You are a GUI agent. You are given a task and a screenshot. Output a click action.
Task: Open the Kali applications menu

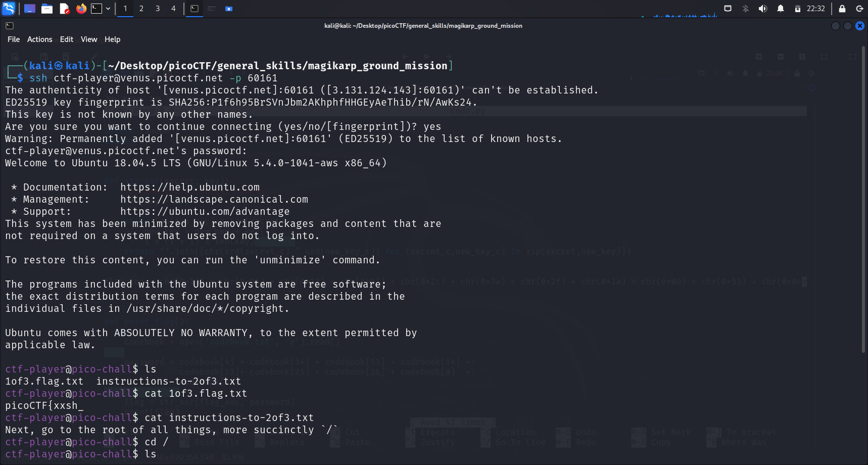point(9,9)
